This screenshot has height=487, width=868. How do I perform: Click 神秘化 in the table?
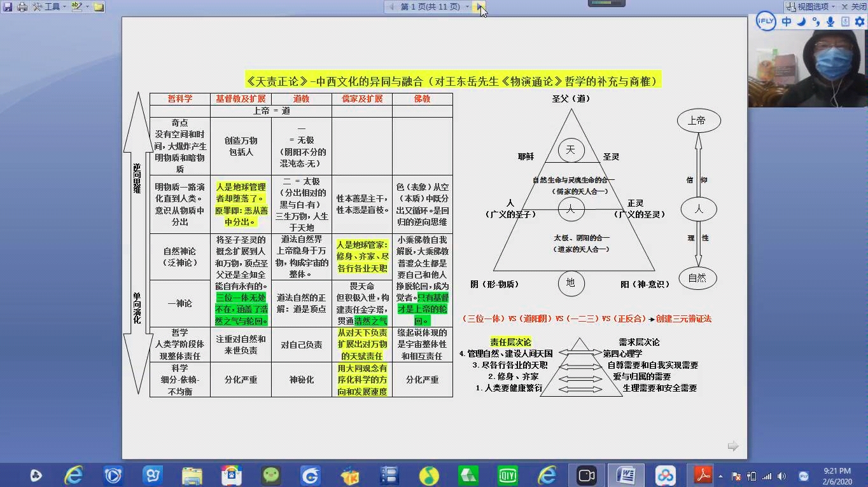point(301,380)
